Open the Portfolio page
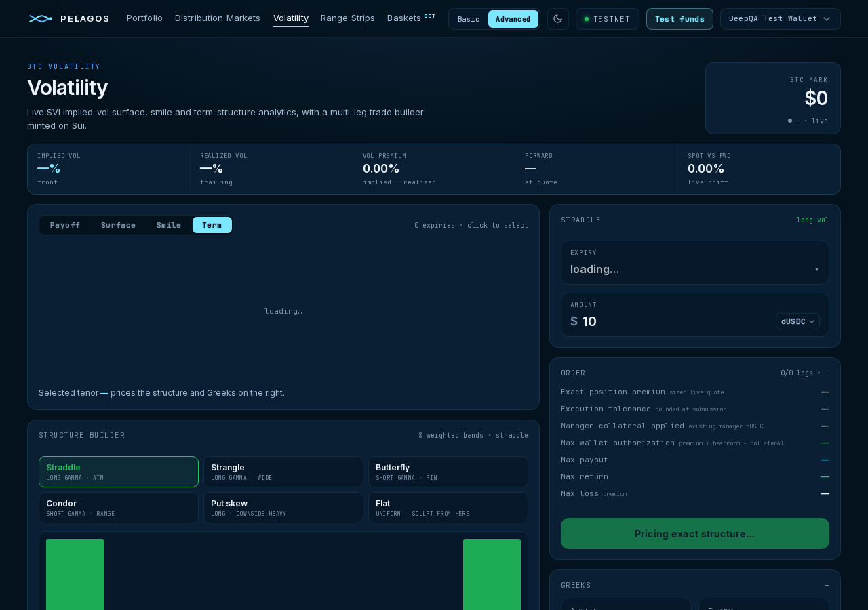The image size is (868, 610). [144, 18]
